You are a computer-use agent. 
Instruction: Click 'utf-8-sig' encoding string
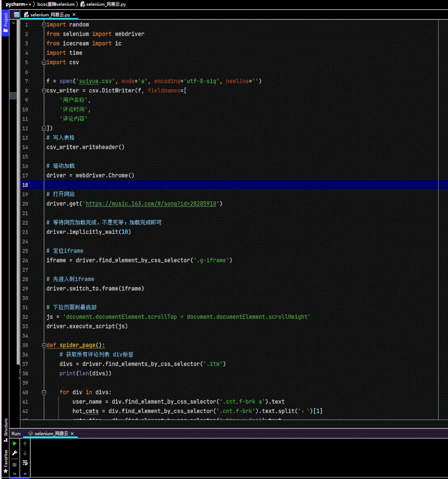[x=202, y=81]
